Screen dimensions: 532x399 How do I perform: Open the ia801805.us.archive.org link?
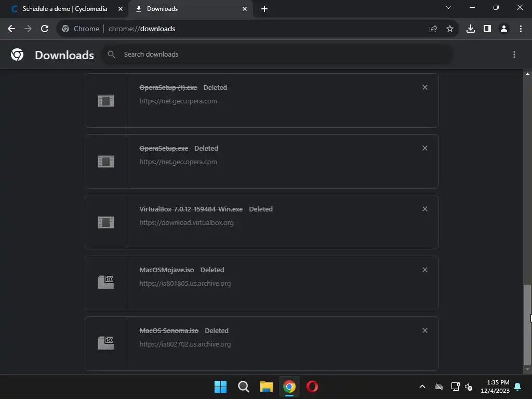tap(185, 283)
